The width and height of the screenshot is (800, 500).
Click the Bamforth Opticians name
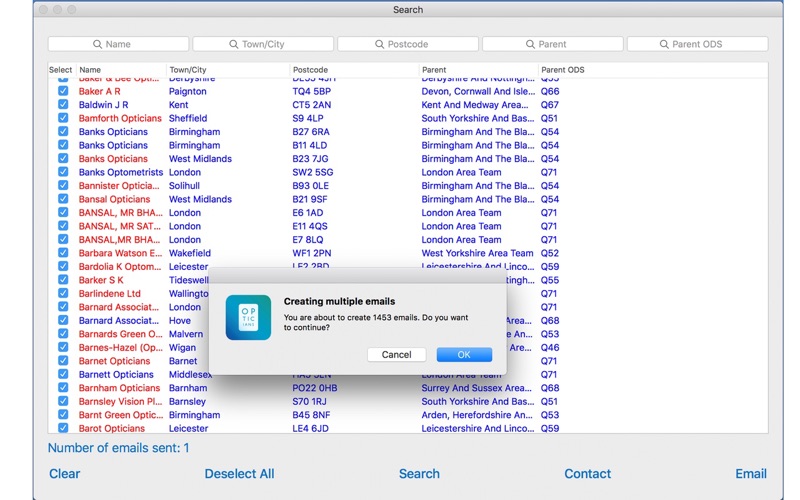[120, 118]
